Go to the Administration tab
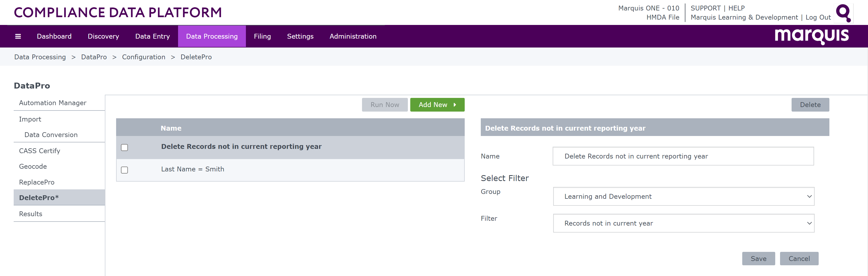Screen dimensions: 868x276 click(353, 36)
